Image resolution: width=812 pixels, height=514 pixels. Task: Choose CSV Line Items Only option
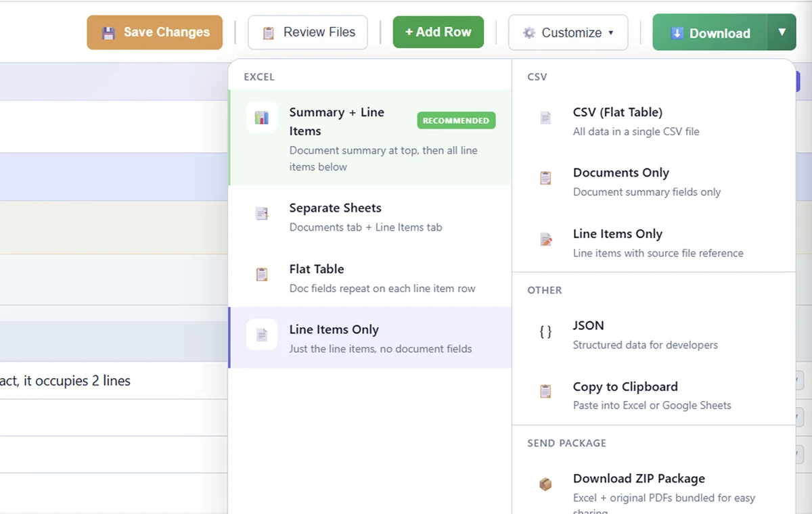click(654, 243)
